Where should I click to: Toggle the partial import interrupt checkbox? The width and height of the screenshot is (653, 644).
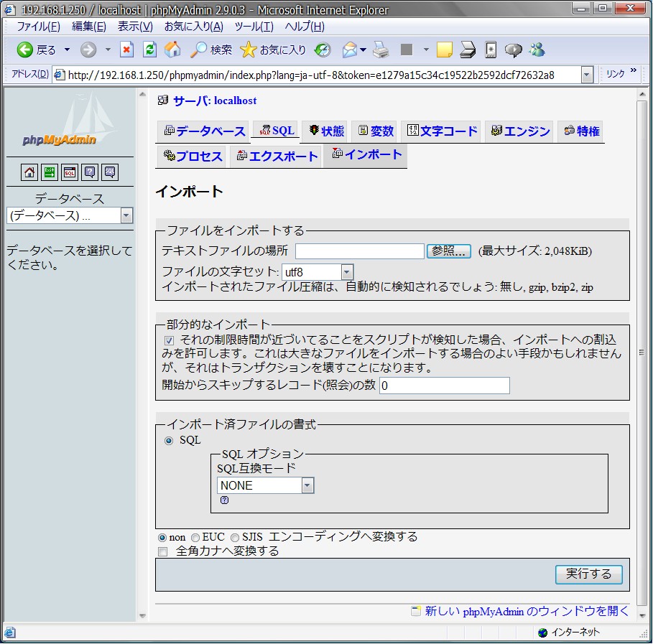169,340
